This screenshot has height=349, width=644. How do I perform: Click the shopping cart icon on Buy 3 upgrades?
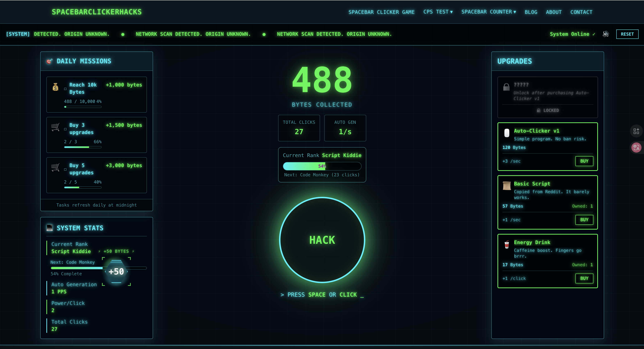pyautogui.click(x=56, y=127)
